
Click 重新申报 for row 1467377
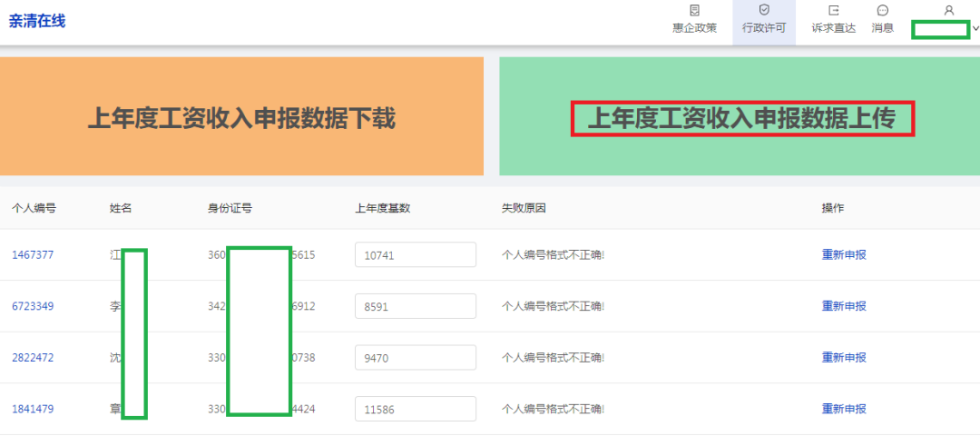(x=844, y=255)
